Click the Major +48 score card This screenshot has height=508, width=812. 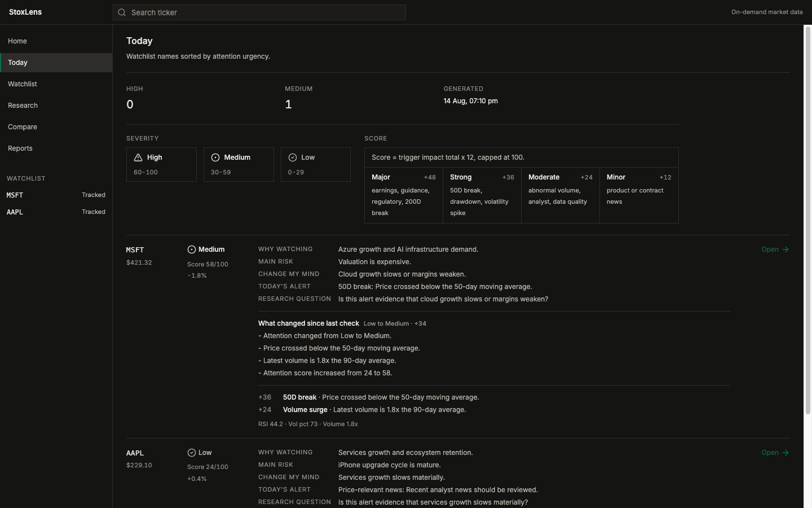point(404,195)
